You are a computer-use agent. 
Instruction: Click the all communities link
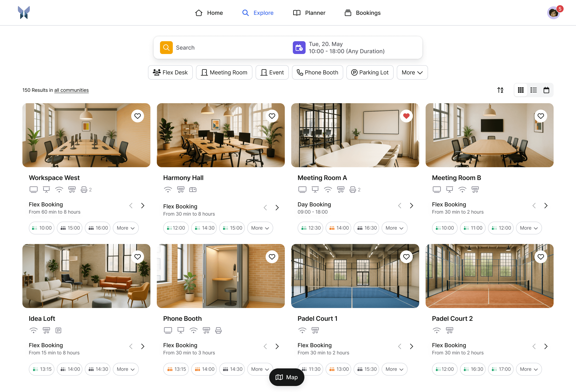[x=71, y=90]
